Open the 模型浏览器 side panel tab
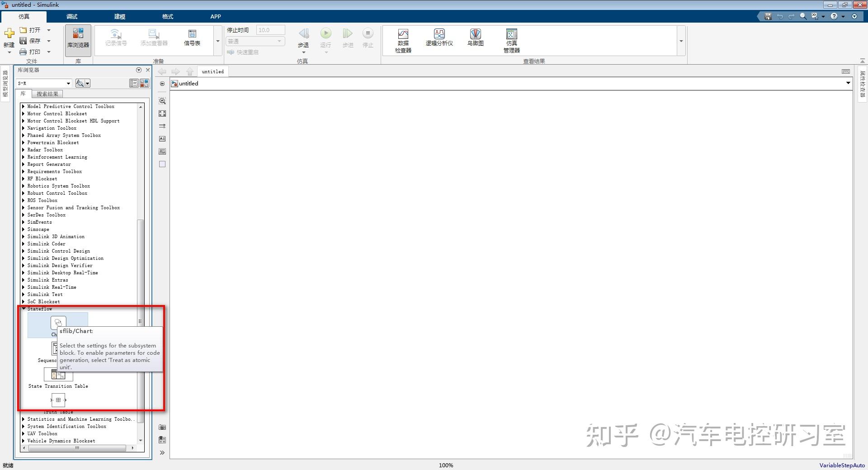Viewport: 868px width, 470px height. [5, 84]
